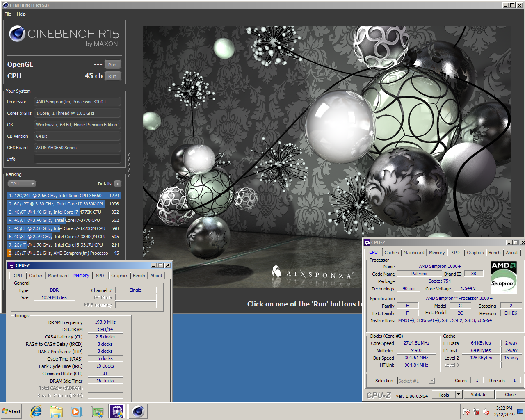Viewport: 525px width, 420px height.
Task: Open the Windows Start button
Action: [11, 411]
